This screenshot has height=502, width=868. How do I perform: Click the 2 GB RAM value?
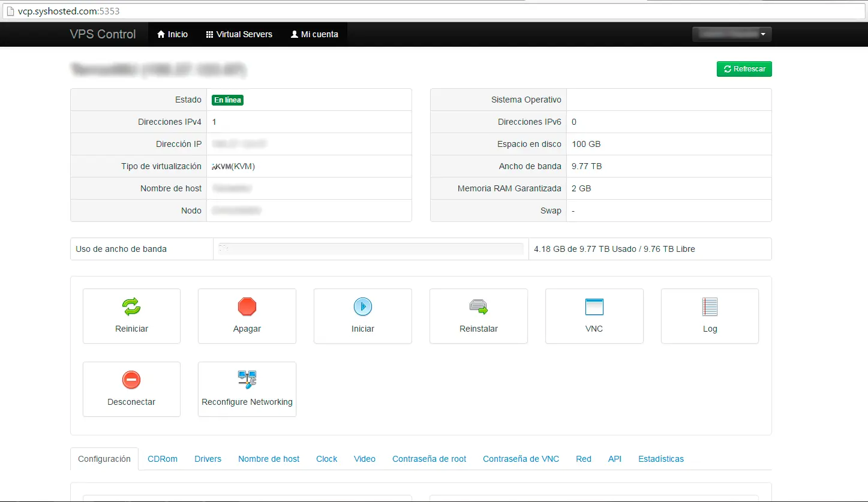coord(581,188)
